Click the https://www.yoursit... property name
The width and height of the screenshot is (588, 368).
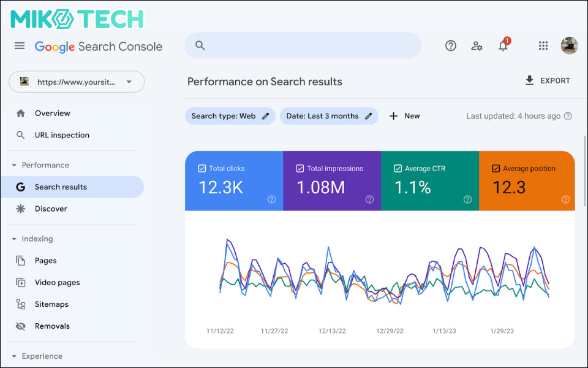pos(76,82)
